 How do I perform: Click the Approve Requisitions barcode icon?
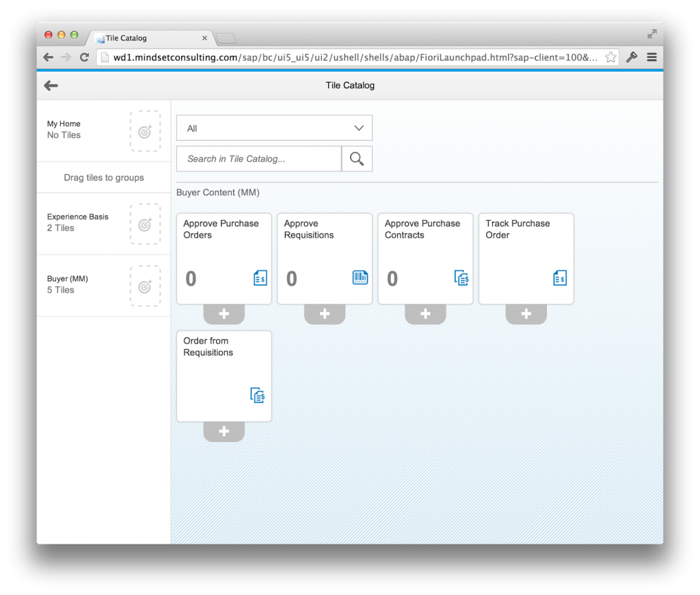pos(360,277)
